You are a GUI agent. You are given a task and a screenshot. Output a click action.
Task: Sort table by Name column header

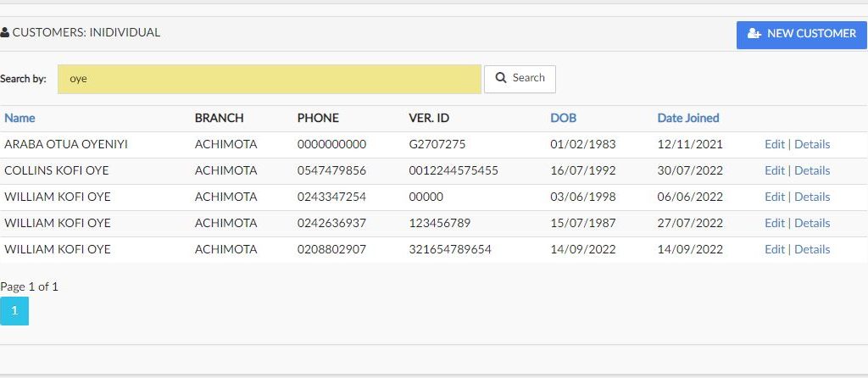[x=19, y=119]
